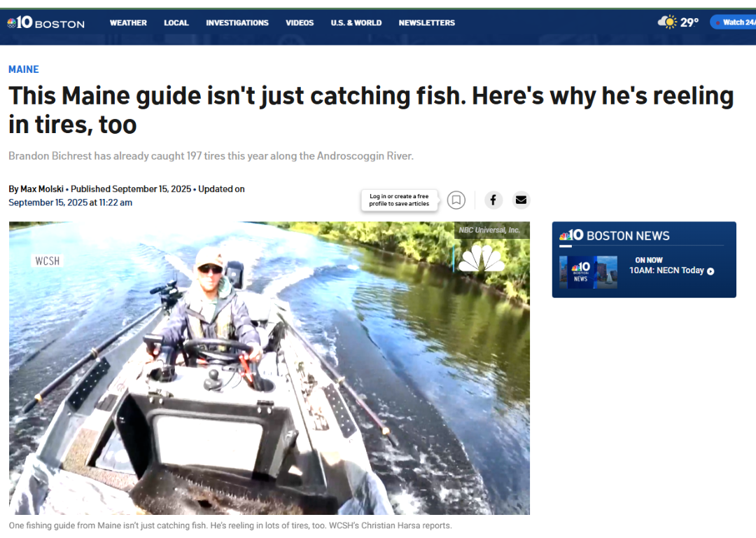Share article via email envelope icon
Image resolution: width=756 pixels, height=538 pixels.
[521, 200]
